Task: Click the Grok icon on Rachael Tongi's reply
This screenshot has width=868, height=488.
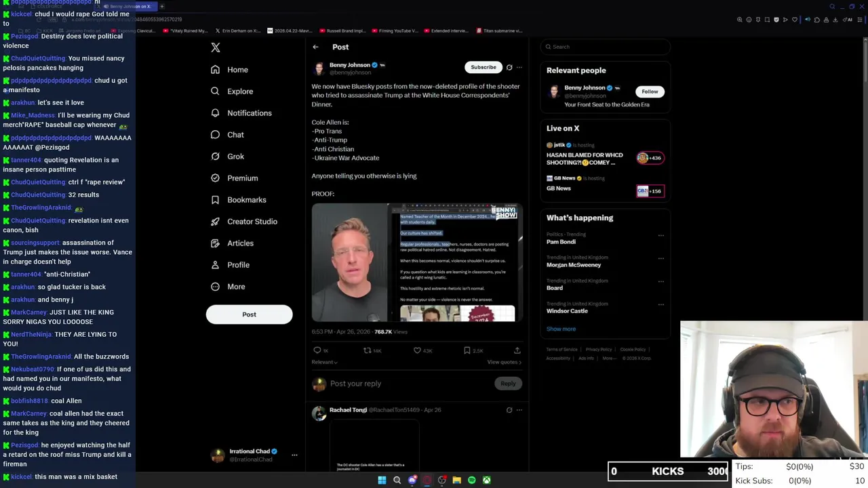Action: [509, 410]
